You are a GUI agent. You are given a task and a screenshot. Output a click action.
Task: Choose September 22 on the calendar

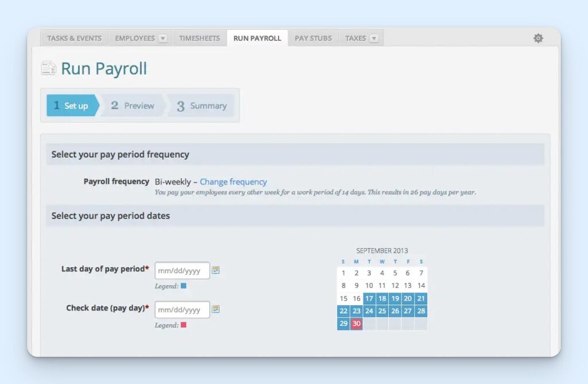343,311
